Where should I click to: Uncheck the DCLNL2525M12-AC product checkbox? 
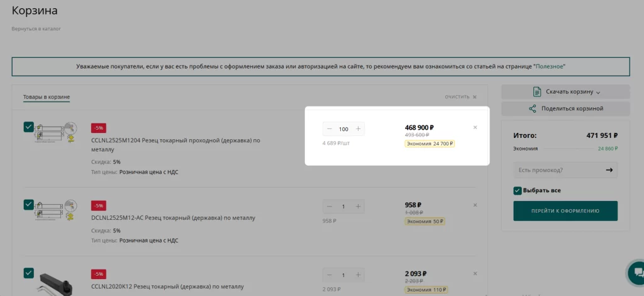pos(28,204)
